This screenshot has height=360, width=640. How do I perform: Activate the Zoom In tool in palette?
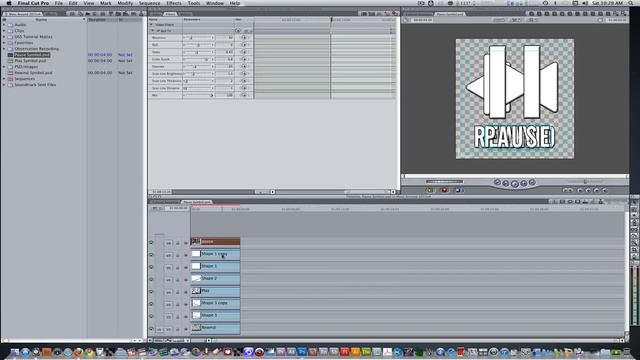(x=634, y=243)
